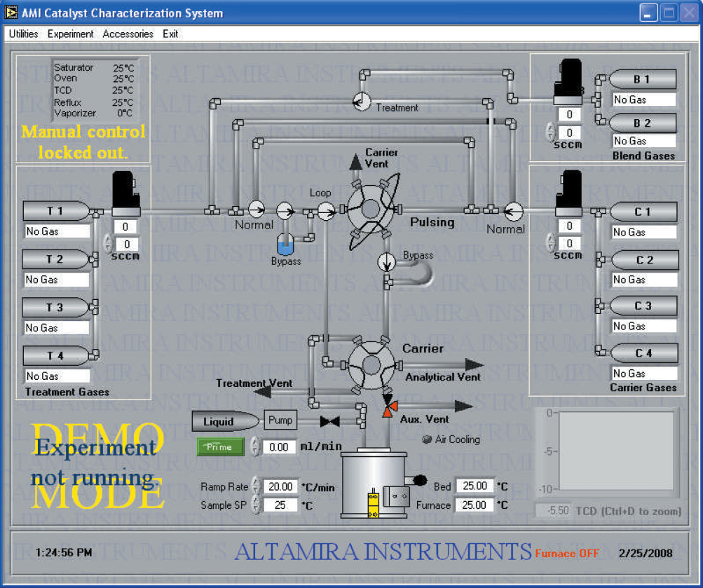
Task: Click the 1:24:56 PM clock
Action: point(64,552)
